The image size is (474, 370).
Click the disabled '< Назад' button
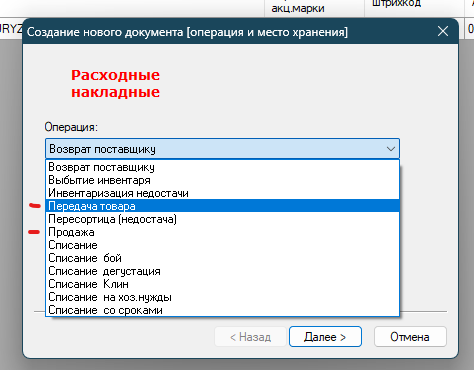(x=250, y=337)
